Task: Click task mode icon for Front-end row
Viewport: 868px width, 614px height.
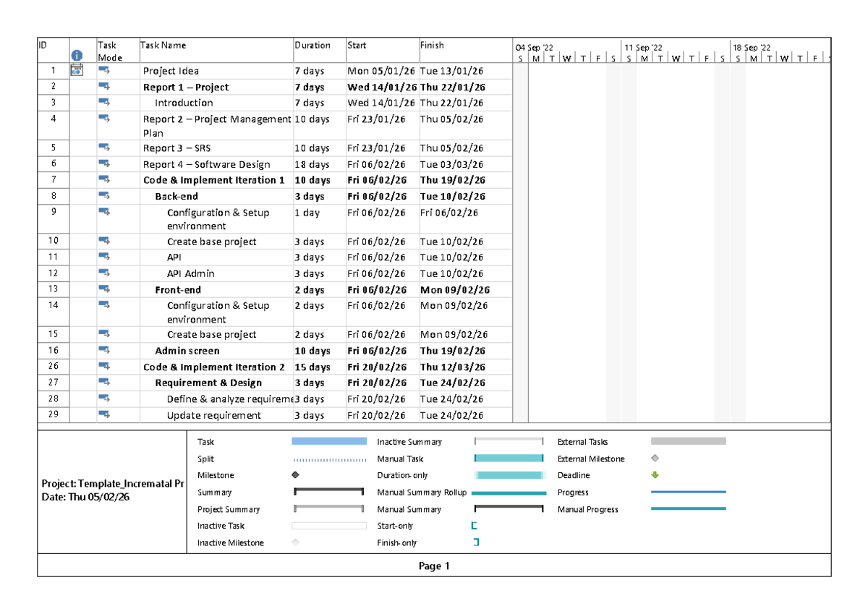Action: point(103,289)
